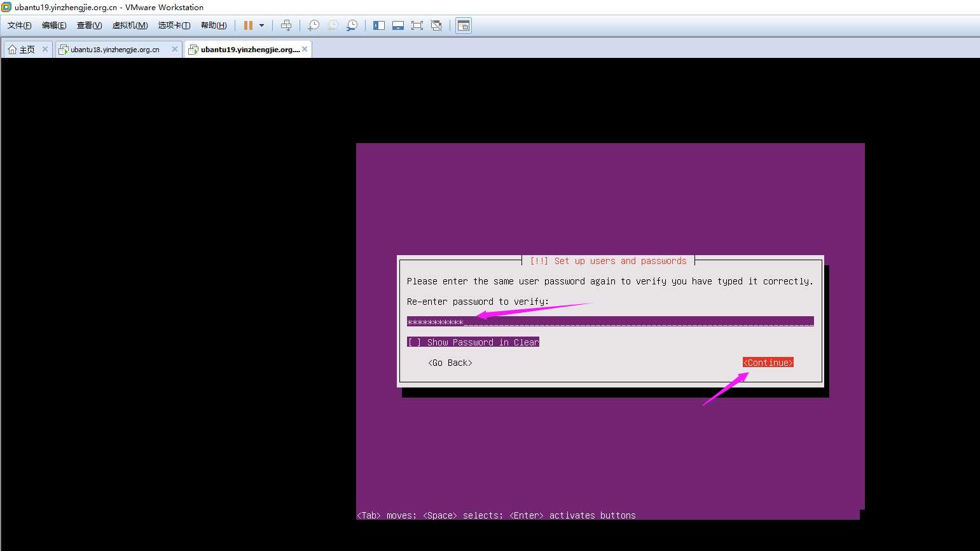Open the 帮助(H) menu
This screenshot has width=980, height=551.
pyautogui.click(x=214, y=25)
